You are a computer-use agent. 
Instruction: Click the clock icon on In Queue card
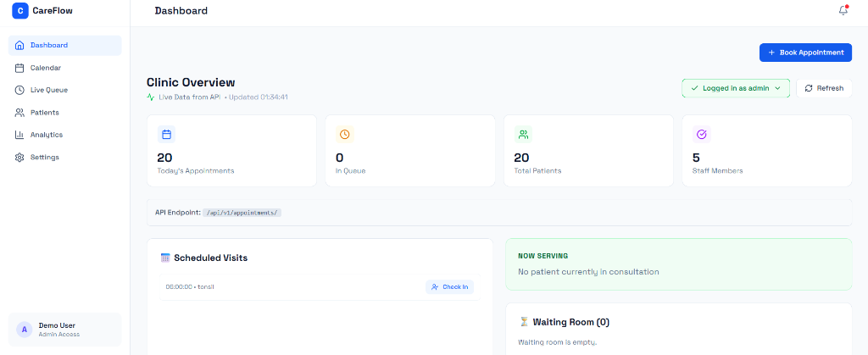coord(345,134)
